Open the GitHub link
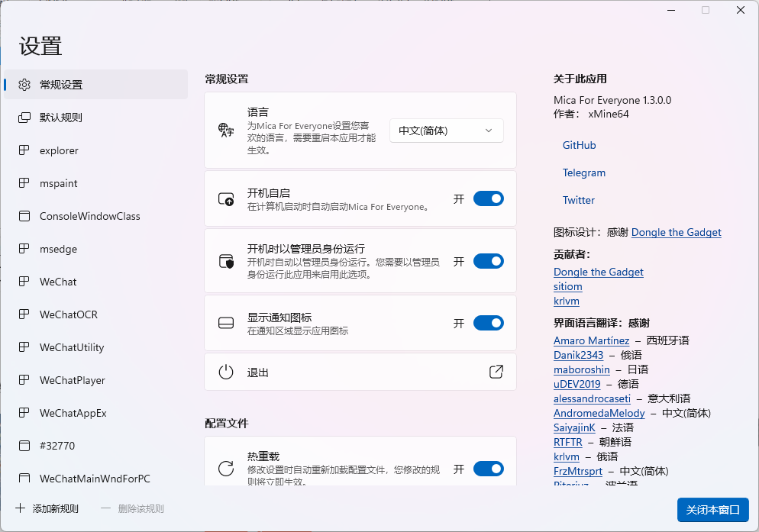The height and width of the screenshot is (532, 759). 579,145
